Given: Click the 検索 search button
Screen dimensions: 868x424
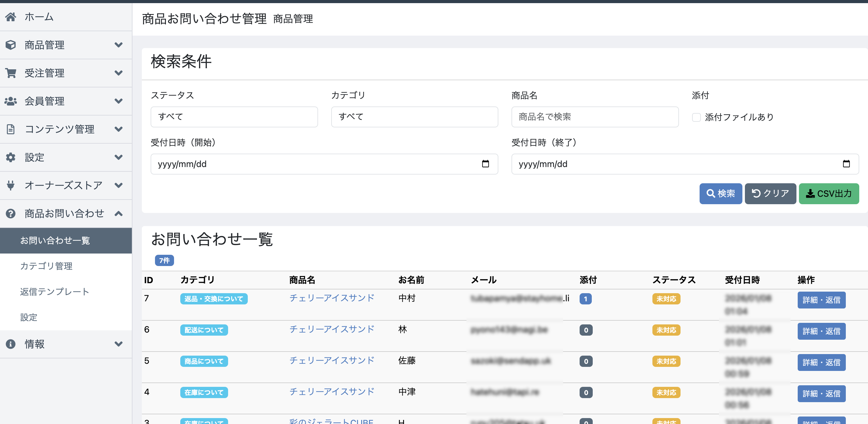Looking at the screenshot, I should (721, 194).
